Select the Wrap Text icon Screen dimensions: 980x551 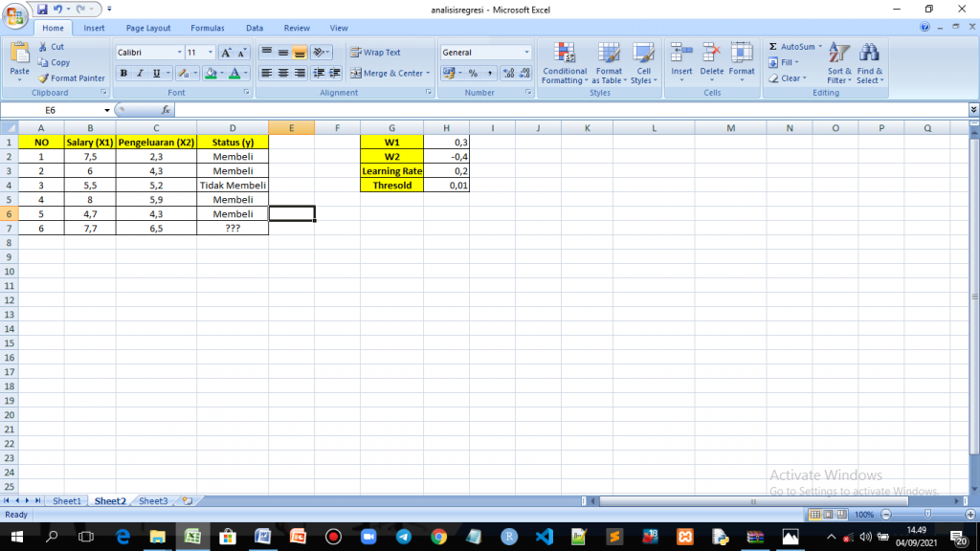click(x=353, y=52)
